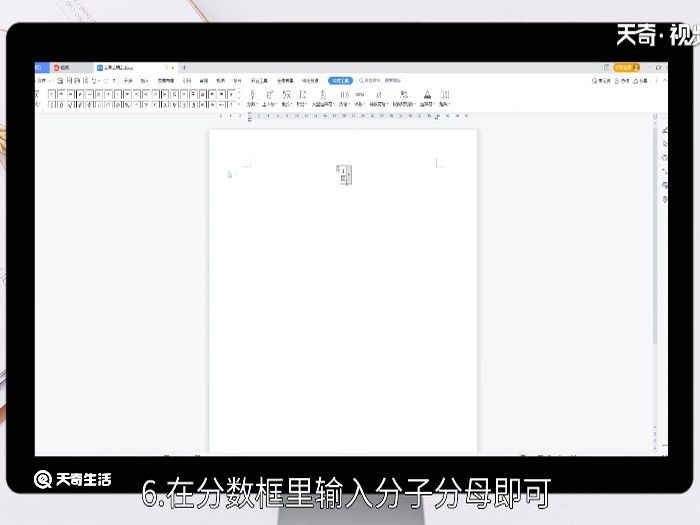700x525 pixels.
Task: Click the Undo icon in quick access toolbar
Action: click(95, 81)
